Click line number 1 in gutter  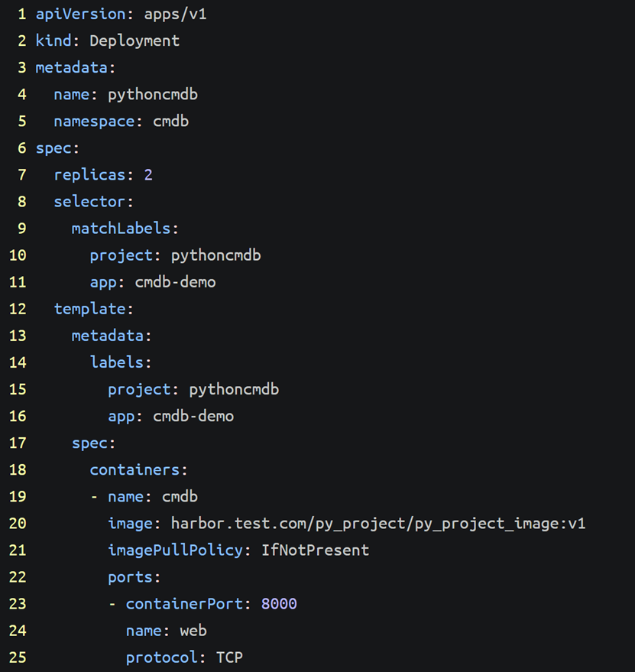22,14
